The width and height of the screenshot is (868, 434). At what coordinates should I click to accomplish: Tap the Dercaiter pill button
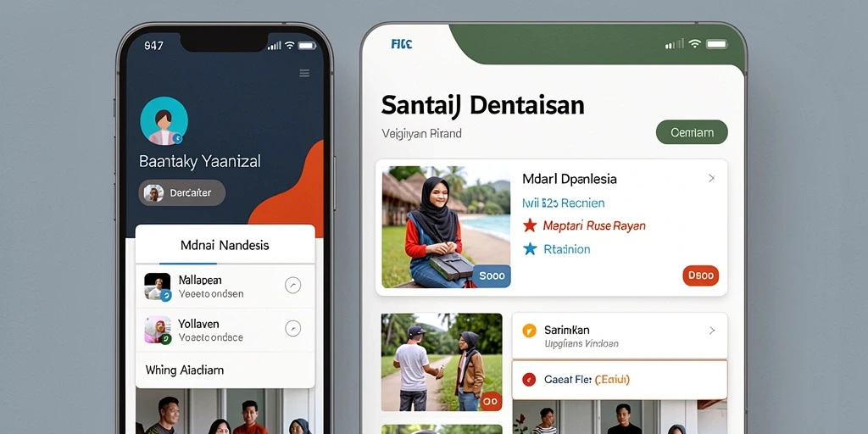pos(181,192)
